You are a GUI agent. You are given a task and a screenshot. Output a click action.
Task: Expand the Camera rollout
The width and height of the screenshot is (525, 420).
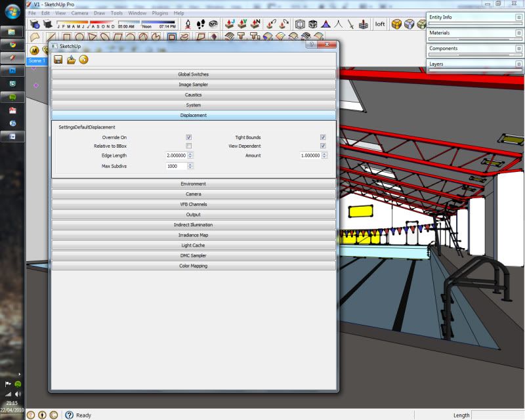(194, 194)
